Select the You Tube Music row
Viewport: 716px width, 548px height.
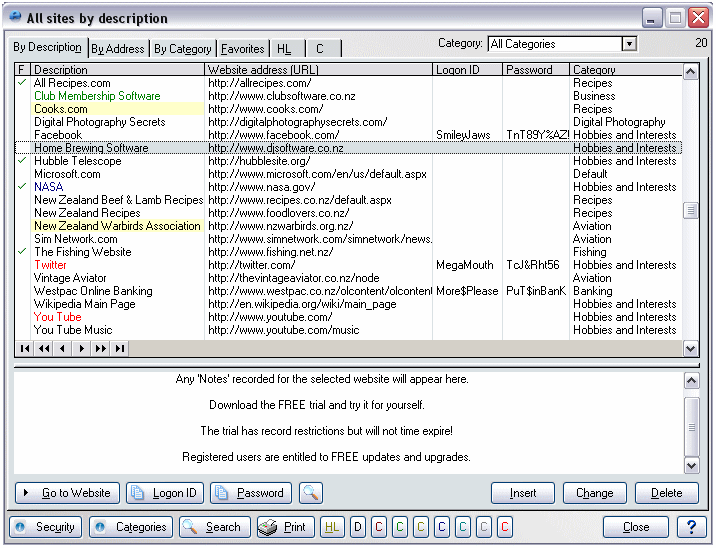pos(349,330)
